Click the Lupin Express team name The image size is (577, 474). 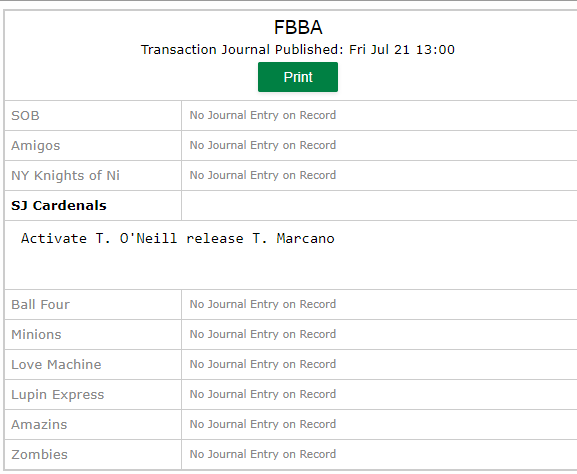[57, 395]
